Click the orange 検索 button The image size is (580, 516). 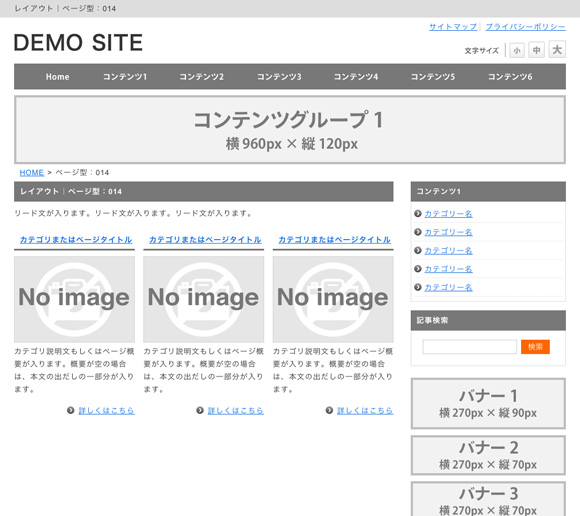point(535,347)
